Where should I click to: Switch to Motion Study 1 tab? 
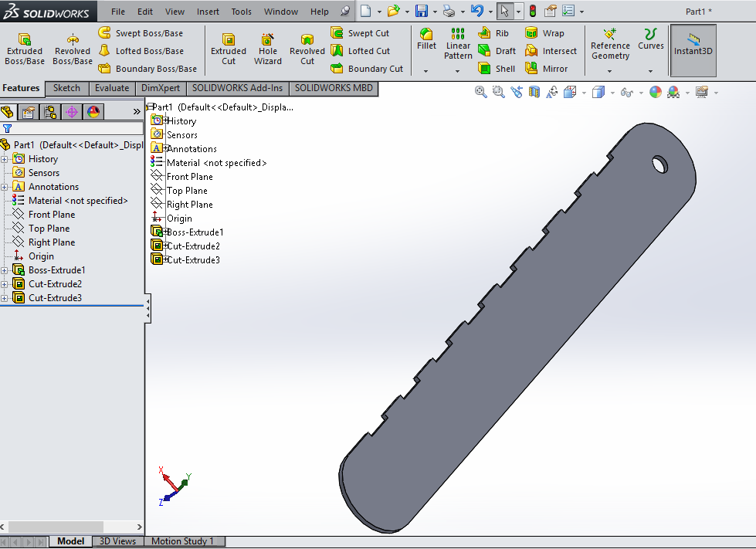click(183, 541)
